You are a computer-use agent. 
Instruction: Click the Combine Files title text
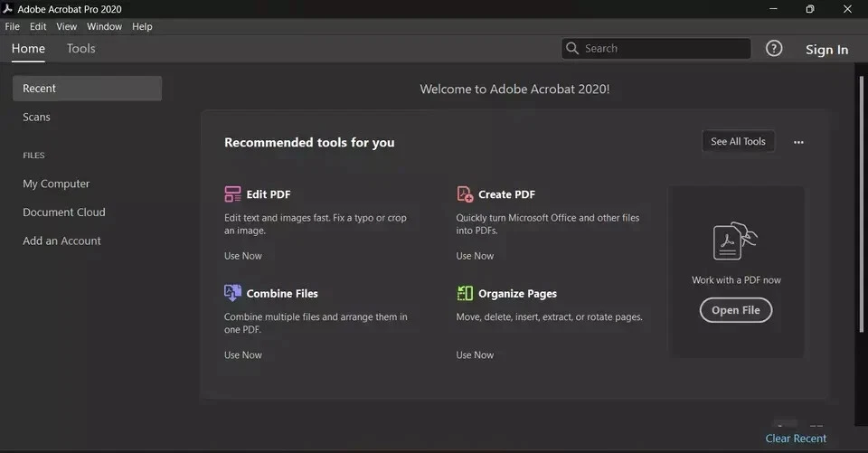coord(282,294)
